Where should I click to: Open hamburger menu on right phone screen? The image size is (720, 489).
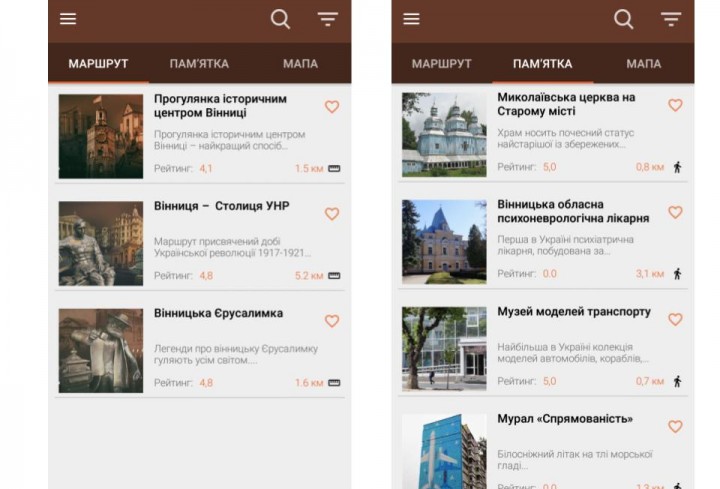[x=411, y=19]
